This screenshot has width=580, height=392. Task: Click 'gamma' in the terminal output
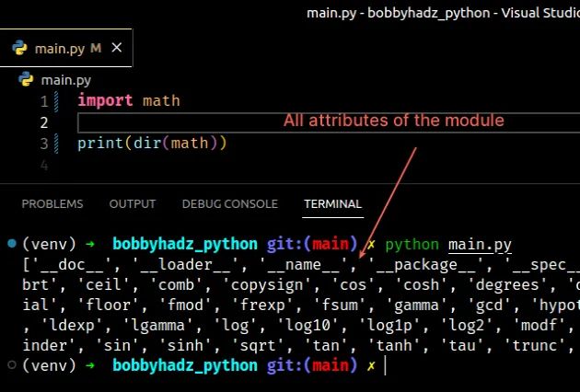416,306
